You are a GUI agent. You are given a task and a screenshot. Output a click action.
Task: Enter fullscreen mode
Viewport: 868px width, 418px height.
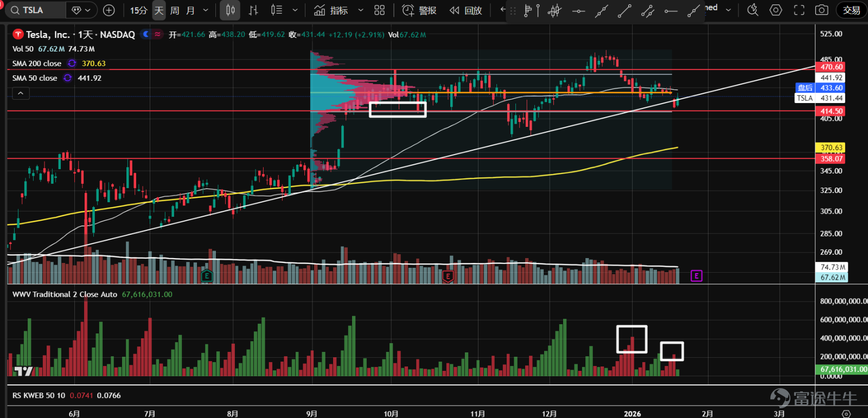click(x=799, y=10)
